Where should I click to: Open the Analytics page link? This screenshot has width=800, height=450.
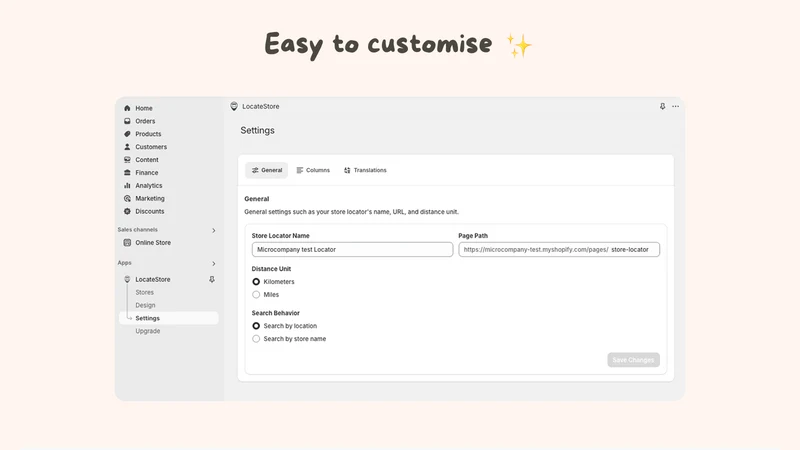[x=148, y=185]
